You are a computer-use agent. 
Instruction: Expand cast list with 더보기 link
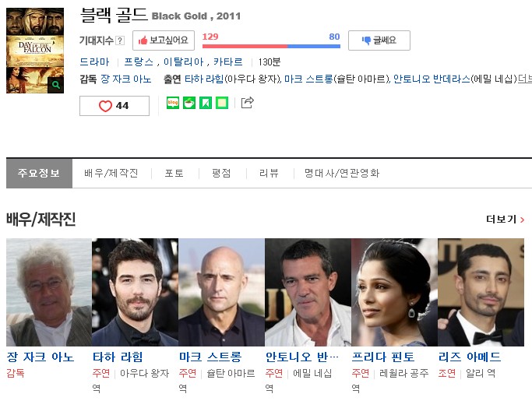[x=524, y=79]
